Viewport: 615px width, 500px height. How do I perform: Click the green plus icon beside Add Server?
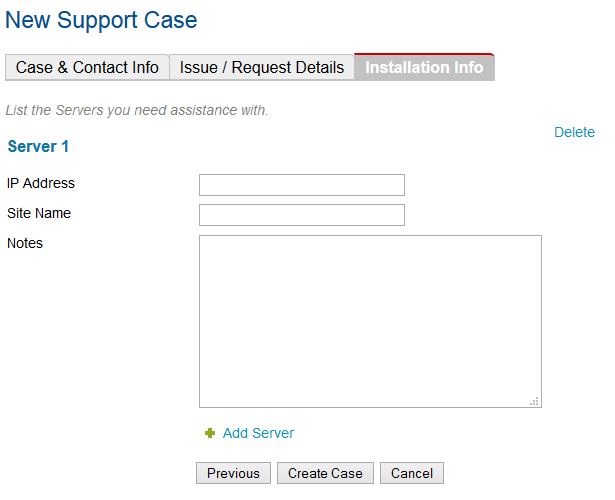[x=210, y=433]
